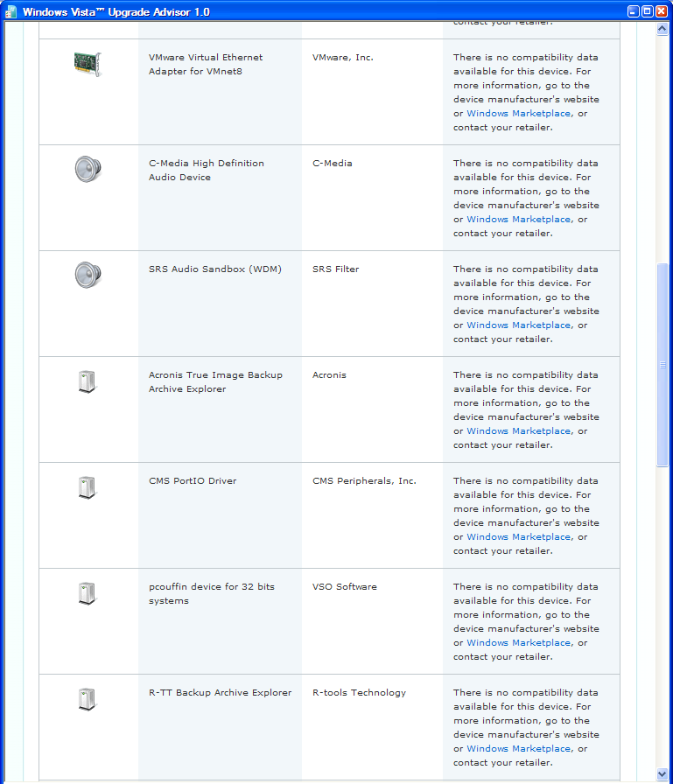The width and height of the screenshot is (673, 784).
Task: Click the scrollbar down arrow
Action: [x=662, y=774]
